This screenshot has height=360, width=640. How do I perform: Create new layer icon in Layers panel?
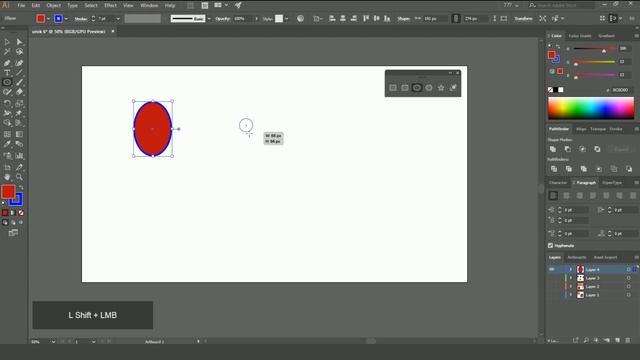click(x=618, y=340)
